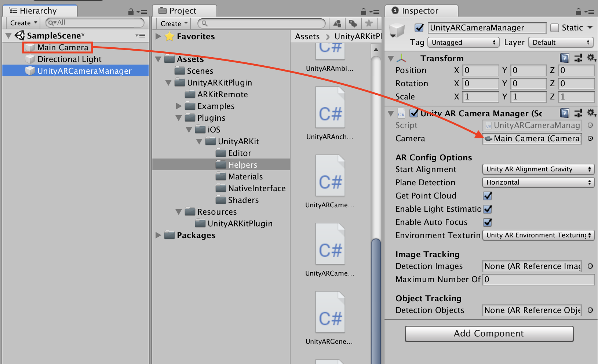598x364 pixels.
Task: Click the favorites star icon in Project toolbar
Action: tap(369, 23)
